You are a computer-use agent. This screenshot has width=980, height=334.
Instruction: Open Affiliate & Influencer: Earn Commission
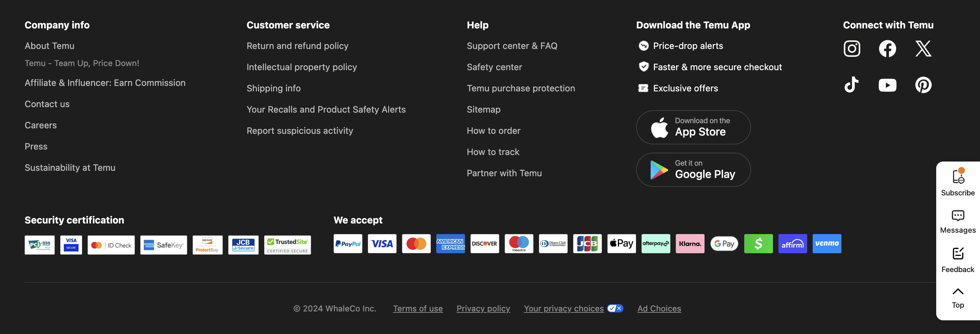click(105, 83)
